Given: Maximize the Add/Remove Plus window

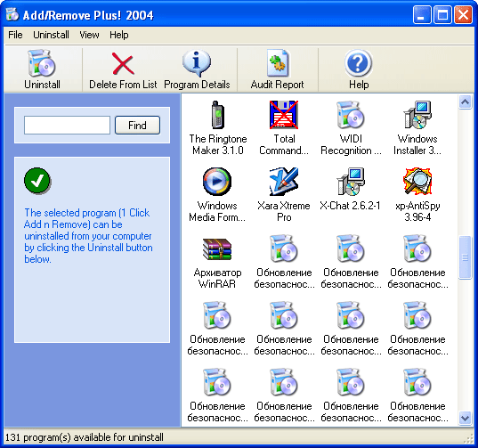Looking at the screenshot, I should tap(442, 15).
